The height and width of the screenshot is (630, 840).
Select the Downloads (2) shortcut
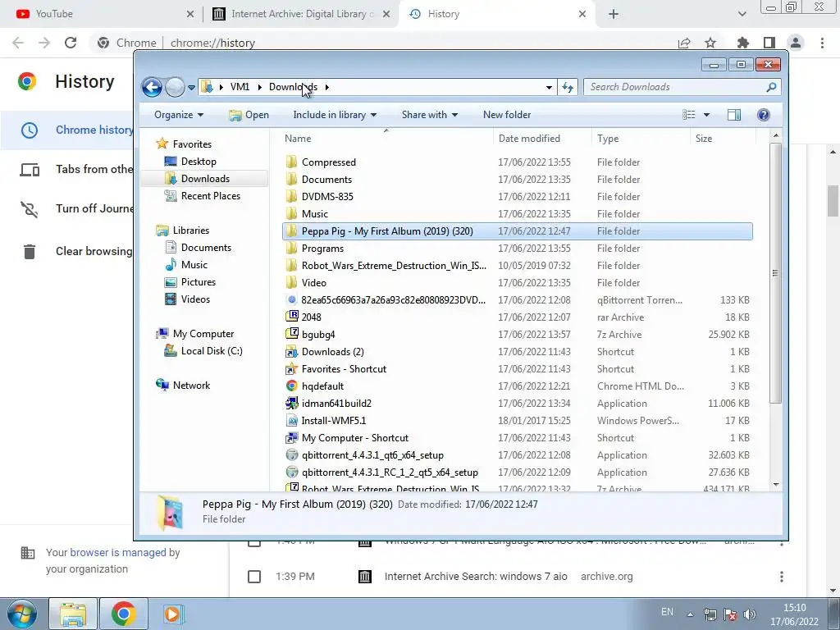(333, 351)
